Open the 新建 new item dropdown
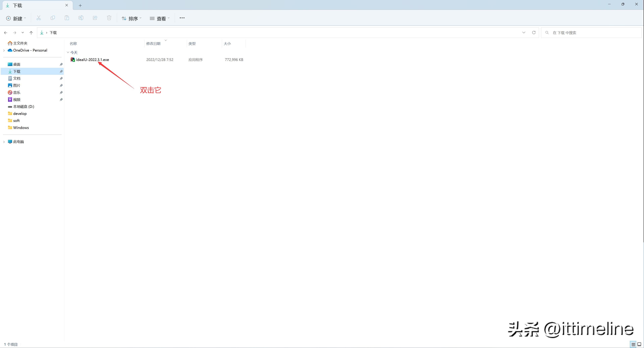This screenshot has width=644, height=348. coord(16,18)
